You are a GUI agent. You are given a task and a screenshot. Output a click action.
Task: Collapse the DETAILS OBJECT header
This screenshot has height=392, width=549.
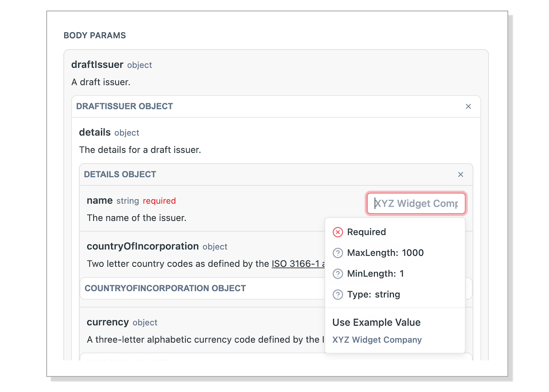coord(276,174)
